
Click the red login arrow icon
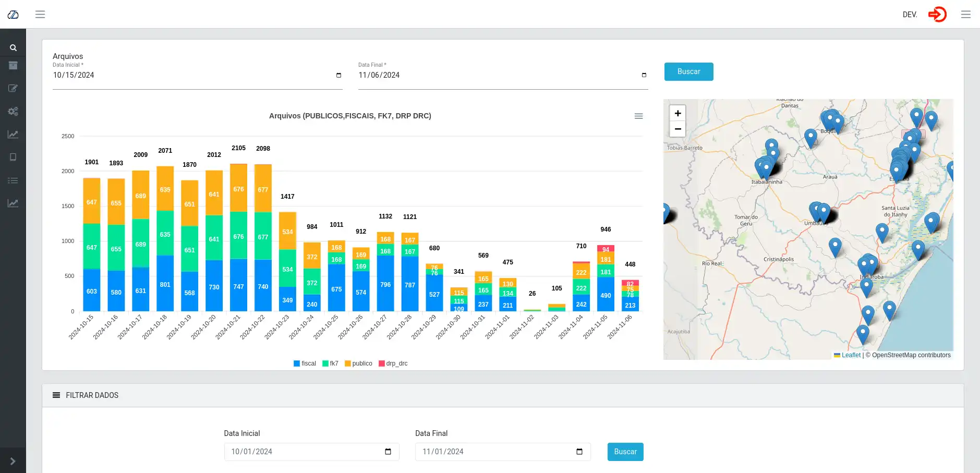tap(937, 14)
